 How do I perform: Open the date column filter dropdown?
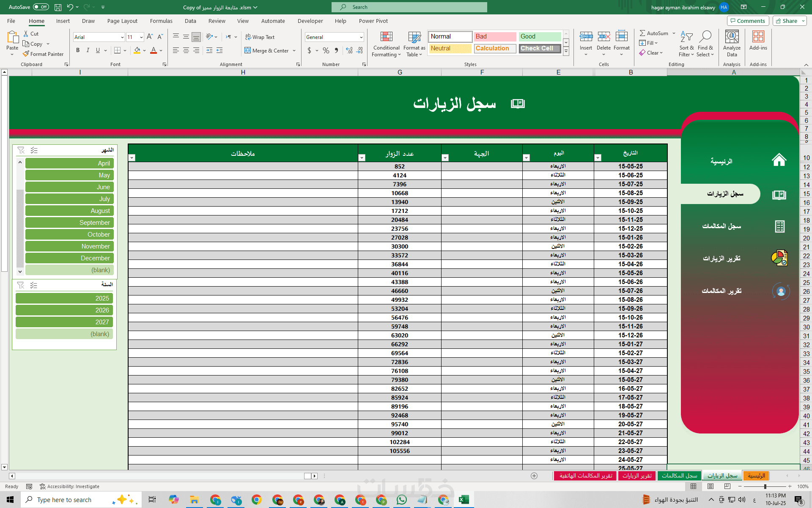pyautogui.click(x=598, y=158)
